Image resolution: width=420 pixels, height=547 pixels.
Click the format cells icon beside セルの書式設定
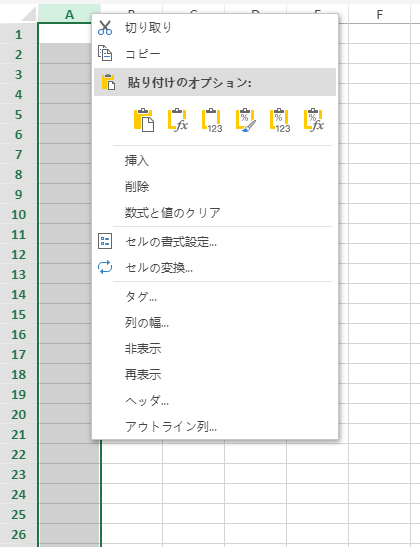(x=105, y=241)
